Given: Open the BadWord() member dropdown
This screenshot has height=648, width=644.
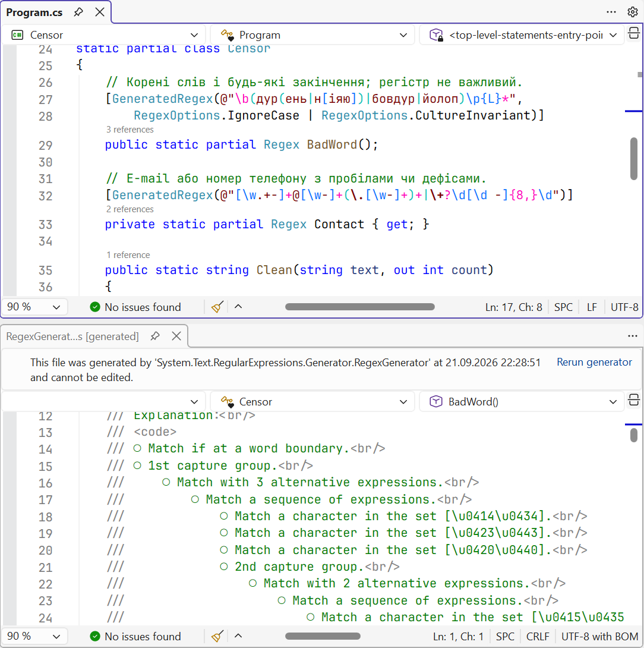Looking at the screenshot, I should tap(522, 402).
